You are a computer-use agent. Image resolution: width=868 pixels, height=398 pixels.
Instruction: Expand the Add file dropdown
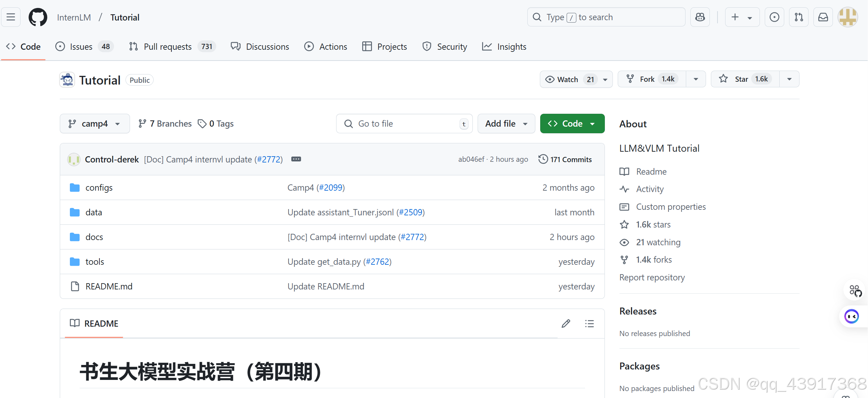(x=506, y=124)
